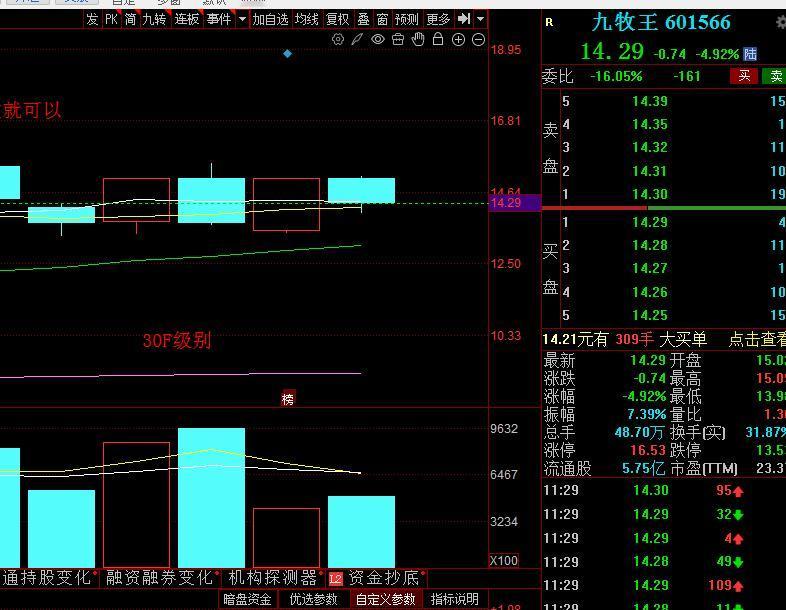Click the red 买 buy button
This screenshot has height=610, width=786.
coord(744,76)
